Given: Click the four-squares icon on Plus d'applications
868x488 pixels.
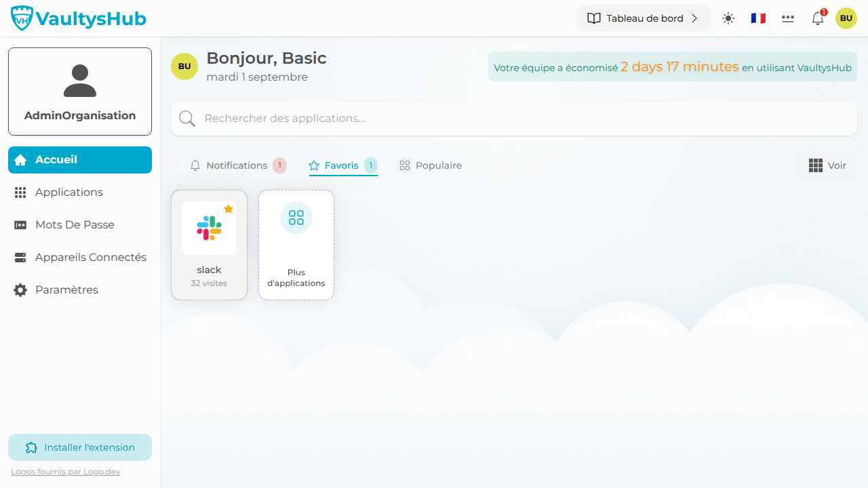Looking at the screenshot, I should pos(296,218).
